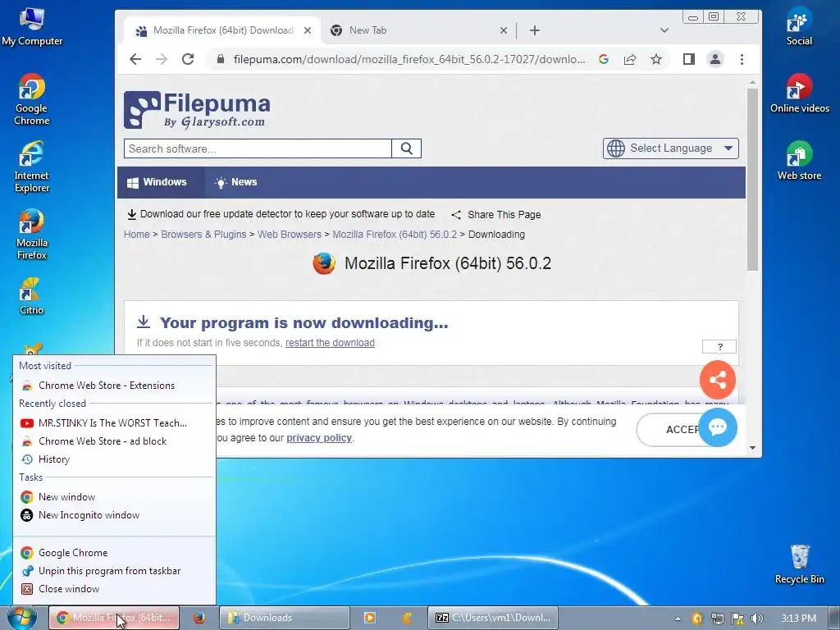Screen dimensions: 840x630
Task: Click download free update detector link
Action: tap(281, 214)
